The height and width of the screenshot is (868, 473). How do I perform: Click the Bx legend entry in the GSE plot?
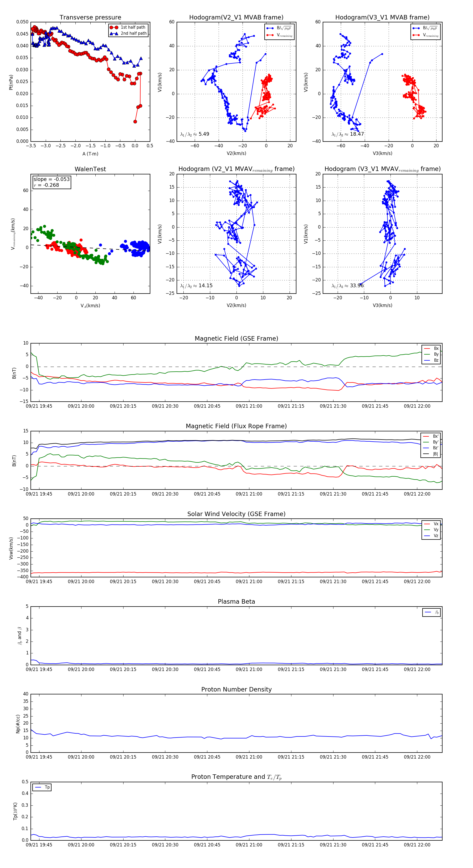point(431,349)
